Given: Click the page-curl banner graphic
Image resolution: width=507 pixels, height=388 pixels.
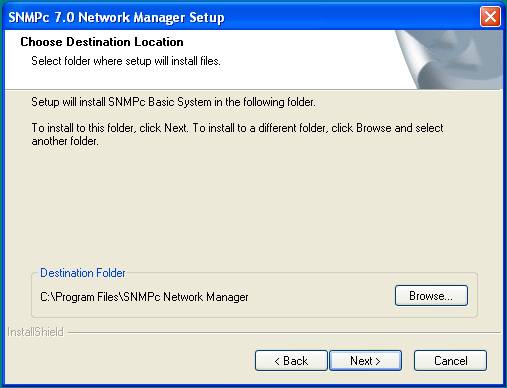Looking at the screenshot, I should (449, 60).
